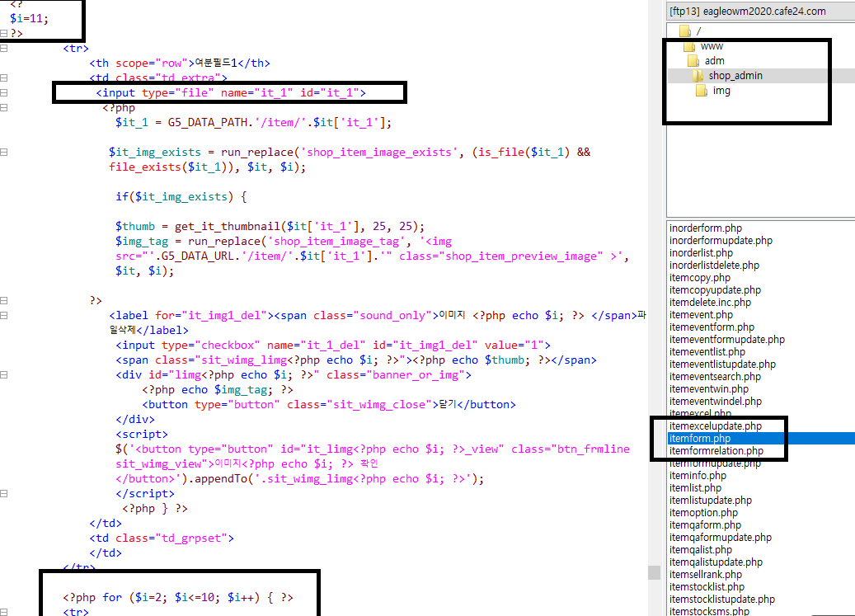Open the adm folder in the FTP tree
Image resolution: width=855 pixels, height=616 pixels.
(x=714, y=60)
